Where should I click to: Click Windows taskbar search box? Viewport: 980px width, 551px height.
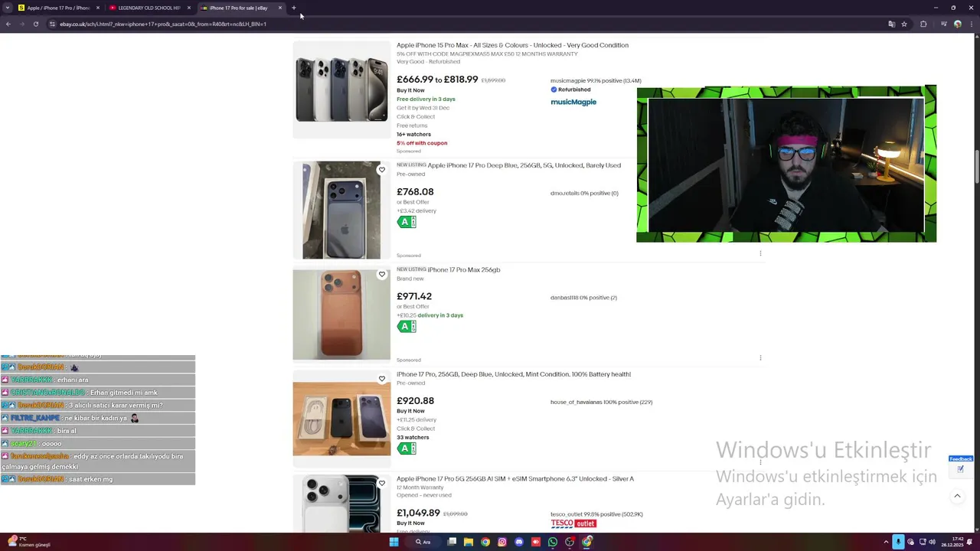(423, 542)
